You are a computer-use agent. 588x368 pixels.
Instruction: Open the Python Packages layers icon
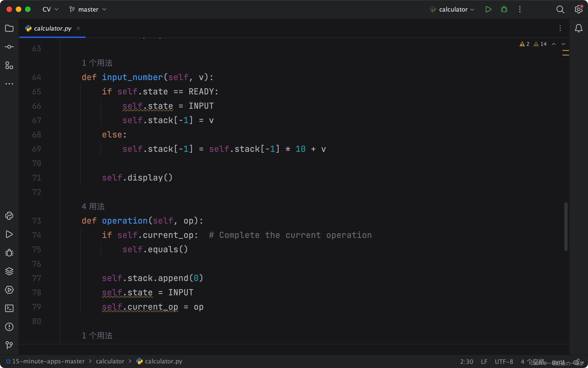pos(9,271)
